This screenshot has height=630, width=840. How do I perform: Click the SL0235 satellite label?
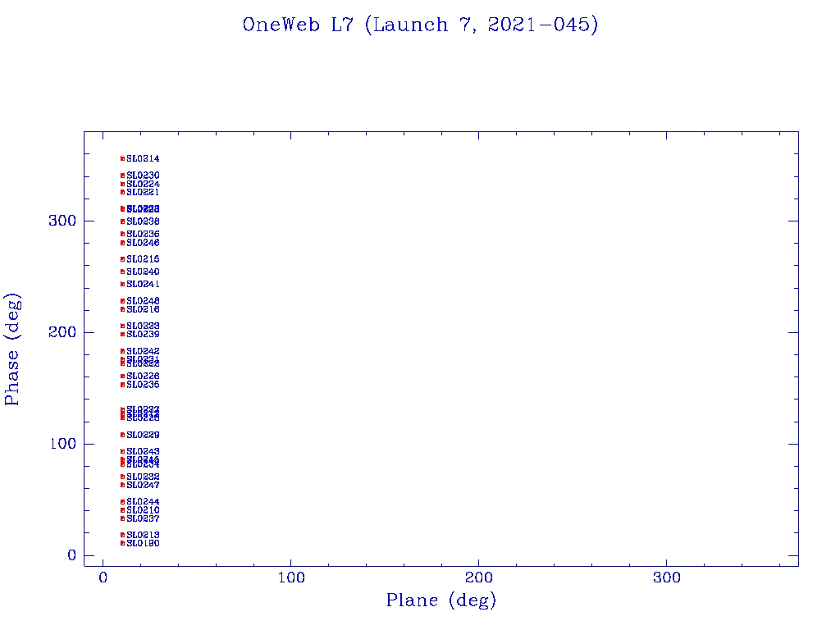(143, 385)
